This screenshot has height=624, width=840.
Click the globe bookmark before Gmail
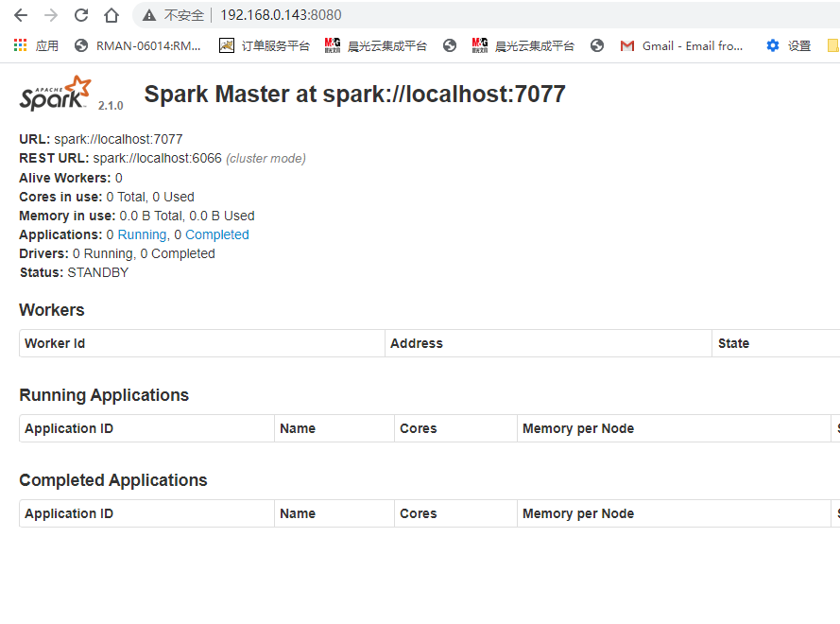click(597, 46)
